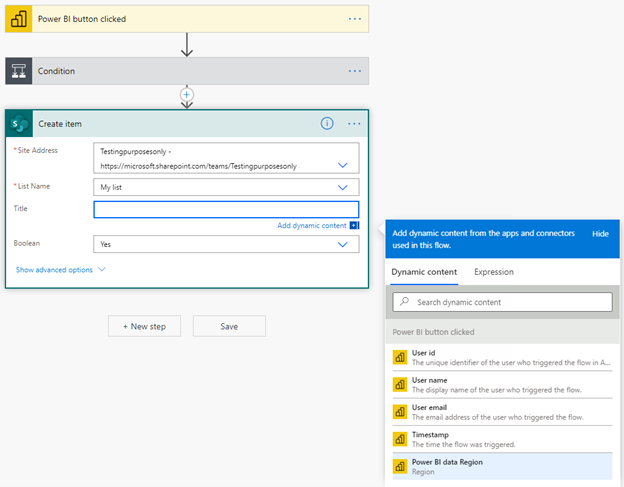The image size is (624, 487).
Task: Click the Title input field
Action: coord(226,209)
